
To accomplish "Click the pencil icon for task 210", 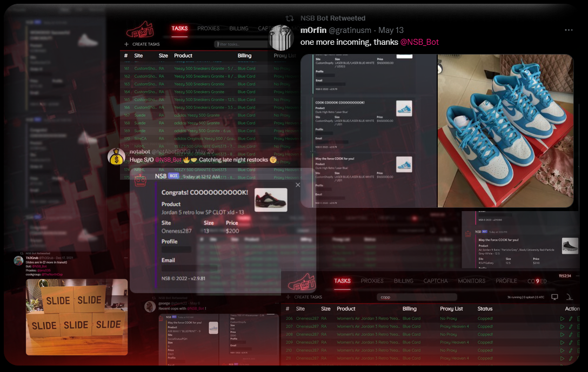I will tap(570, 350).
